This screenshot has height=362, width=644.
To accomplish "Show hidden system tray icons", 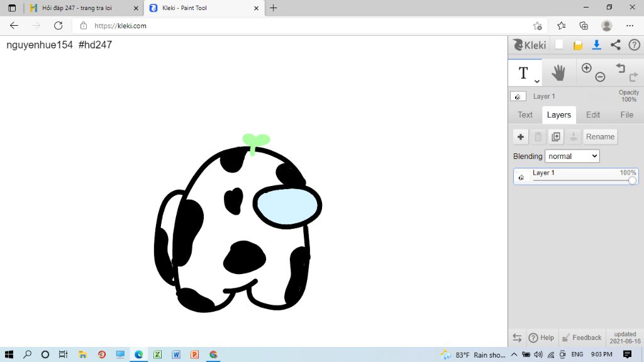I will (514, 354).
